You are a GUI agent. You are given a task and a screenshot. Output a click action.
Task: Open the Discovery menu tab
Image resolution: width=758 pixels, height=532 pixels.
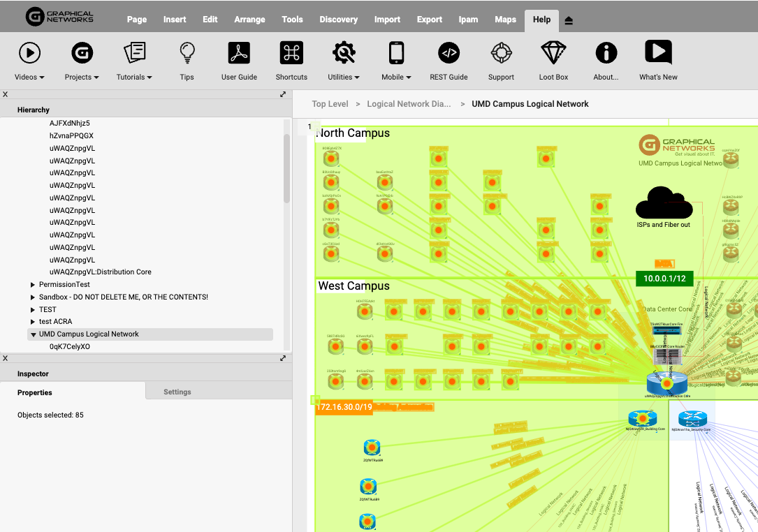[x=338, y=20]
